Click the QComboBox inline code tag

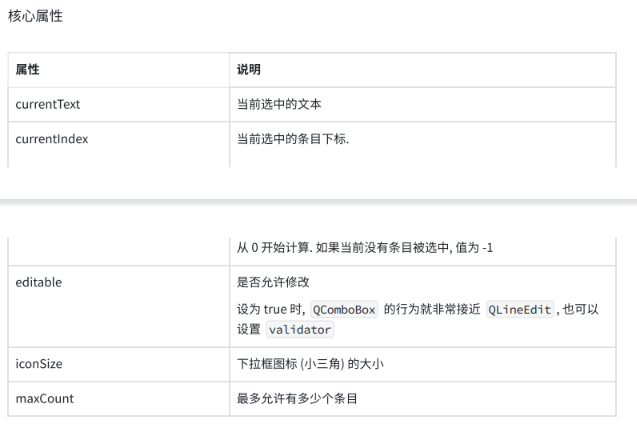tap(344, 310)
